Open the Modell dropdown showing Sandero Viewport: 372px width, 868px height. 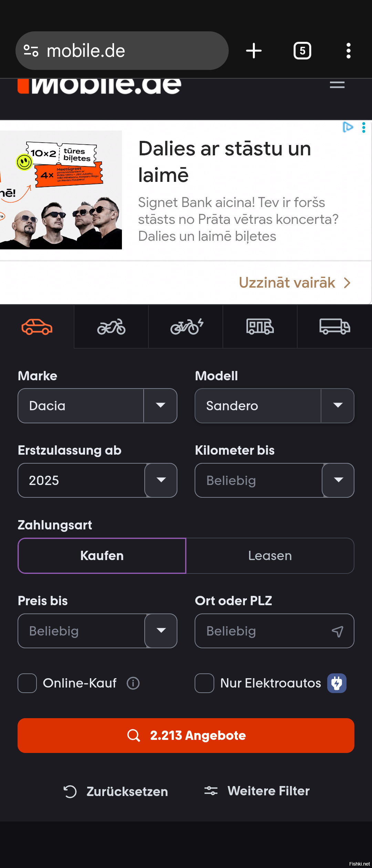pyautogui.click(x=275, y=406)
